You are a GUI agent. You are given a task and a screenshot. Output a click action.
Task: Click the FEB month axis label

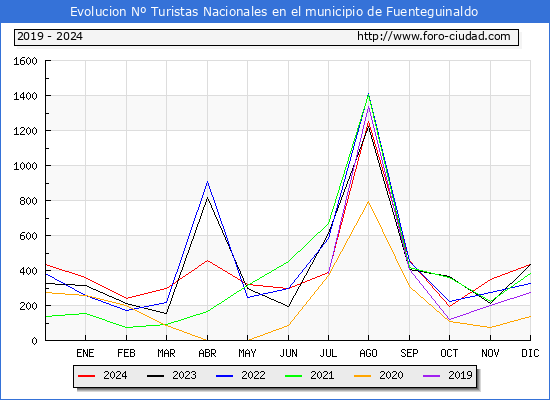tap(126, 353)
